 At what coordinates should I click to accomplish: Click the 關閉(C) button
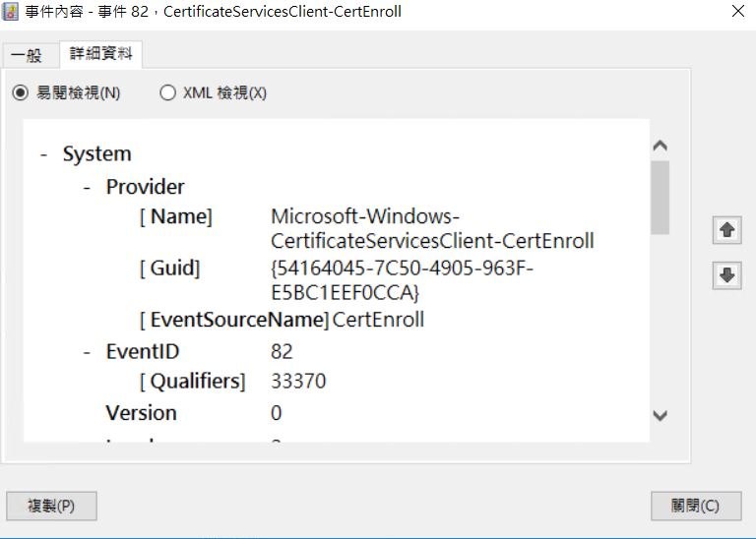(696, 506)
